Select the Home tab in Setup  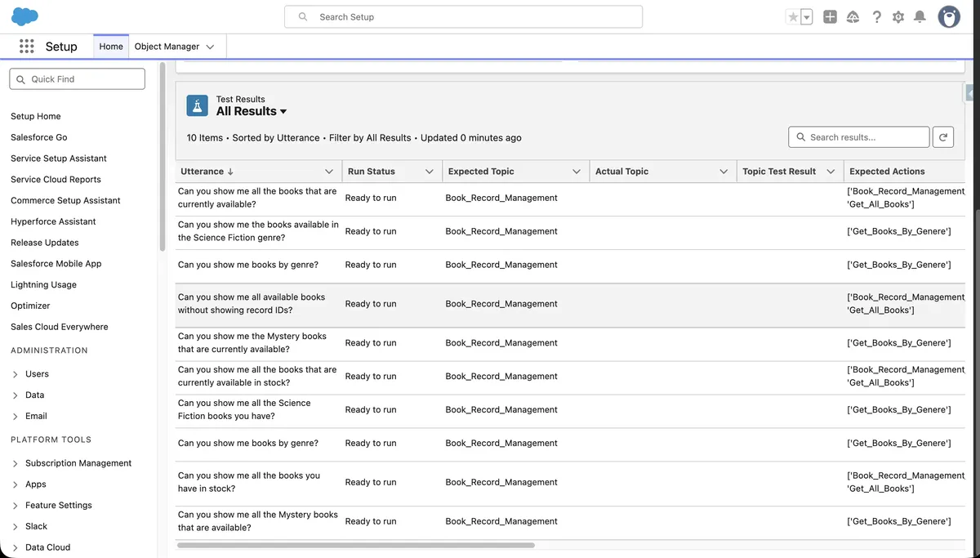[110, 46]
